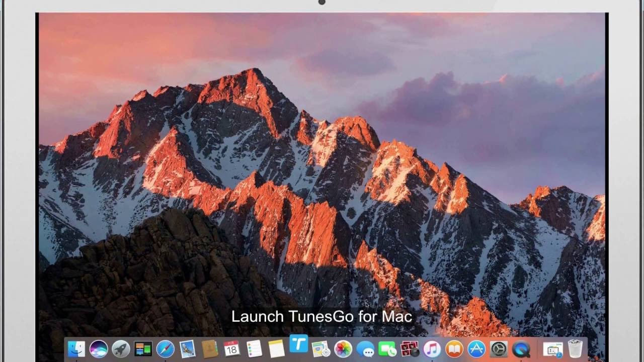Open Launchpad rocket icon
The width and height of the screenshot is (644, 362).
(121, 348)
